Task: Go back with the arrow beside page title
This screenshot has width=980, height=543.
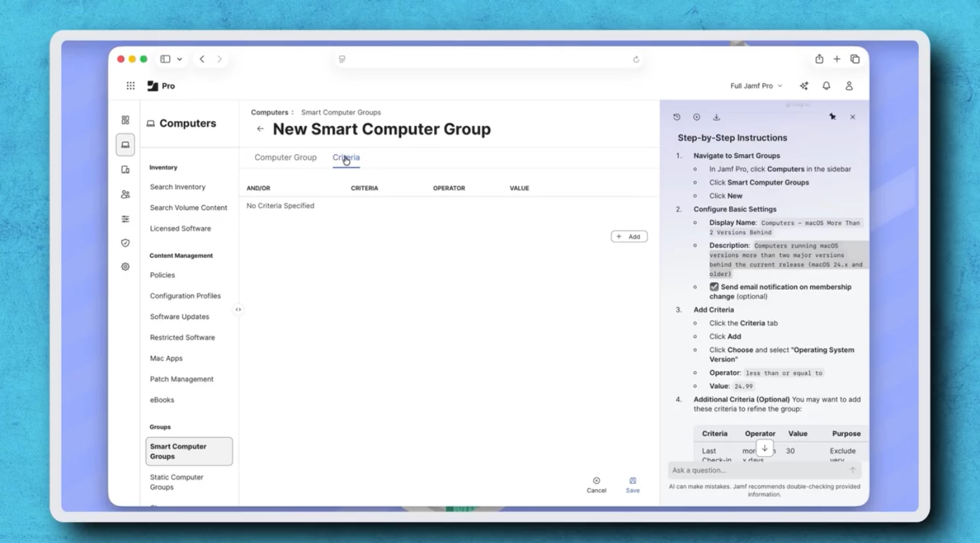Action: pyautogui.click(x=260, y=129)
